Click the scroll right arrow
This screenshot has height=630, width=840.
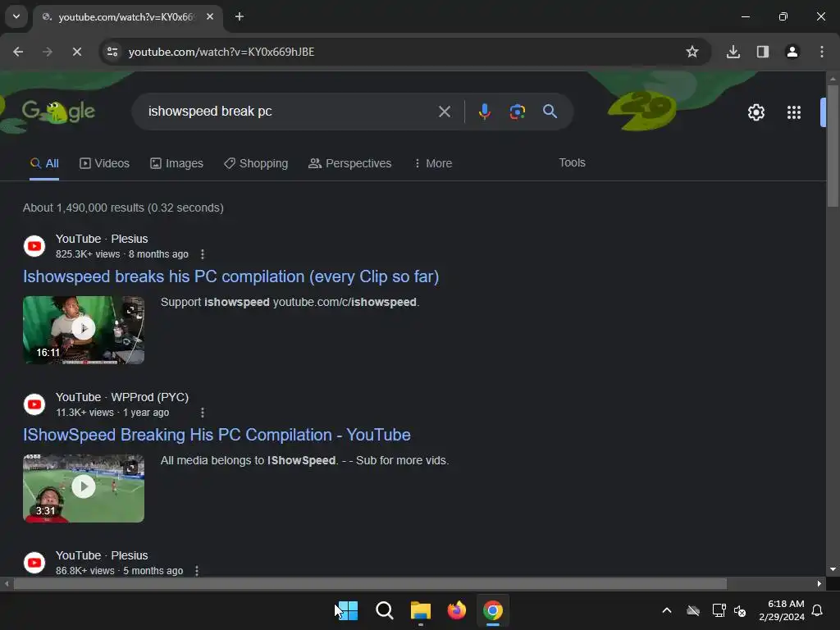819,583
